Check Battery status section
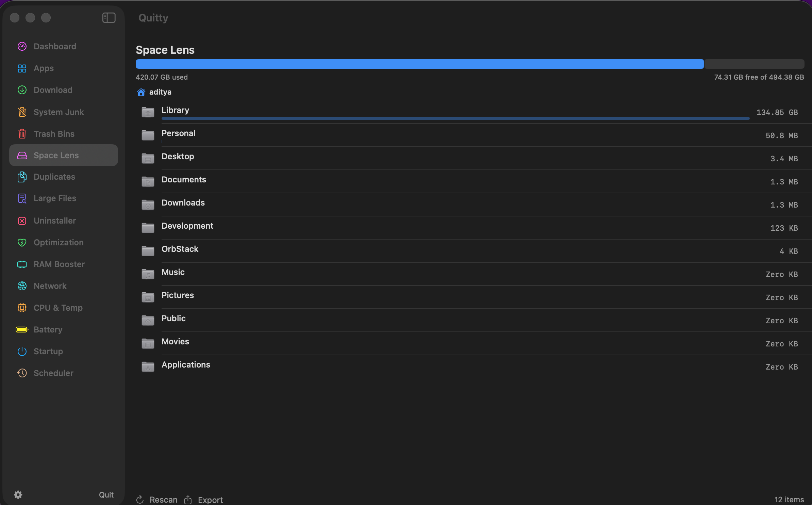The width and height of the screenshot is (812, 505). [48, 329]
